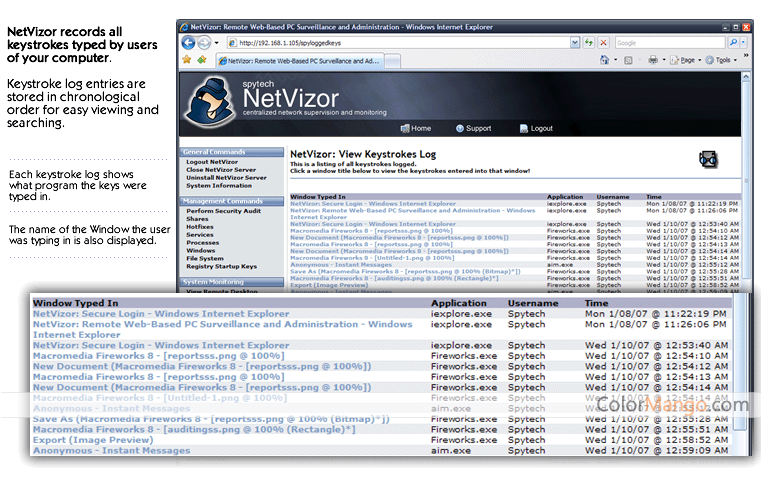Open Hotfixes in Management Commands
This screenshot has height=477, width=761.
pos(199,227)
